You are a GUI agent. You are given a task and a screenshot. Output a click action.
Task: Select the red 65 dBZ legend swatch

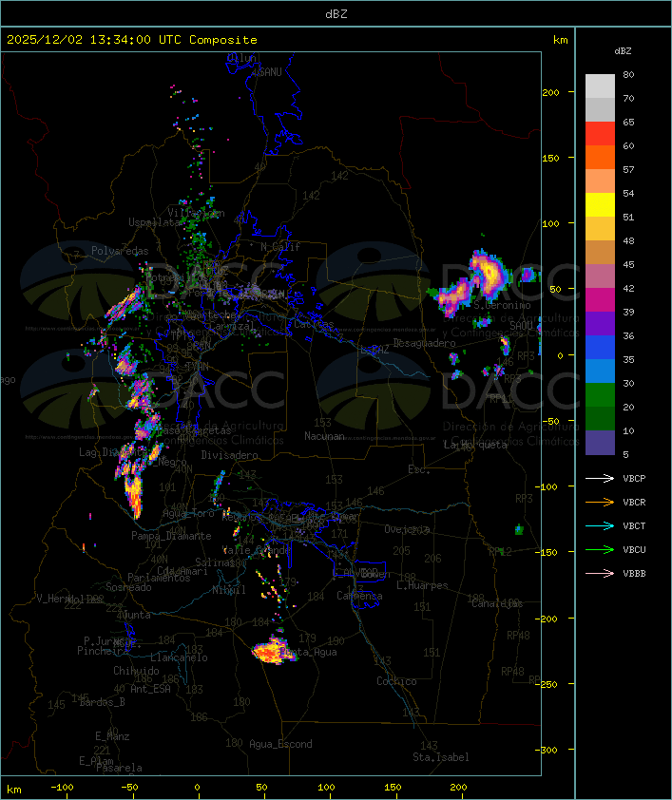click(600, 134)
